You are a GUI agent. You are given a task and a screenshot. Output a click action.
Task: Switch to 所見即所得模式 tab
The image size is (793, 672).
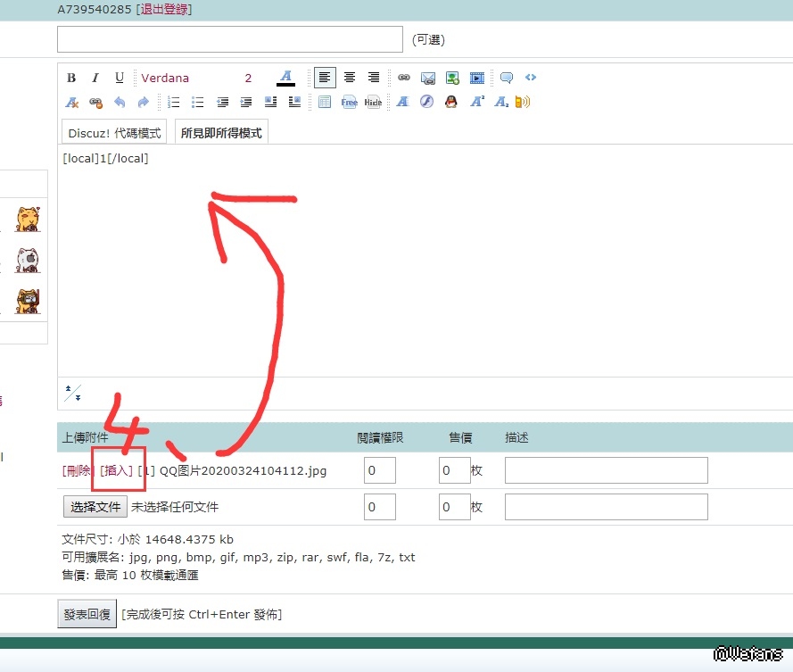221,133
